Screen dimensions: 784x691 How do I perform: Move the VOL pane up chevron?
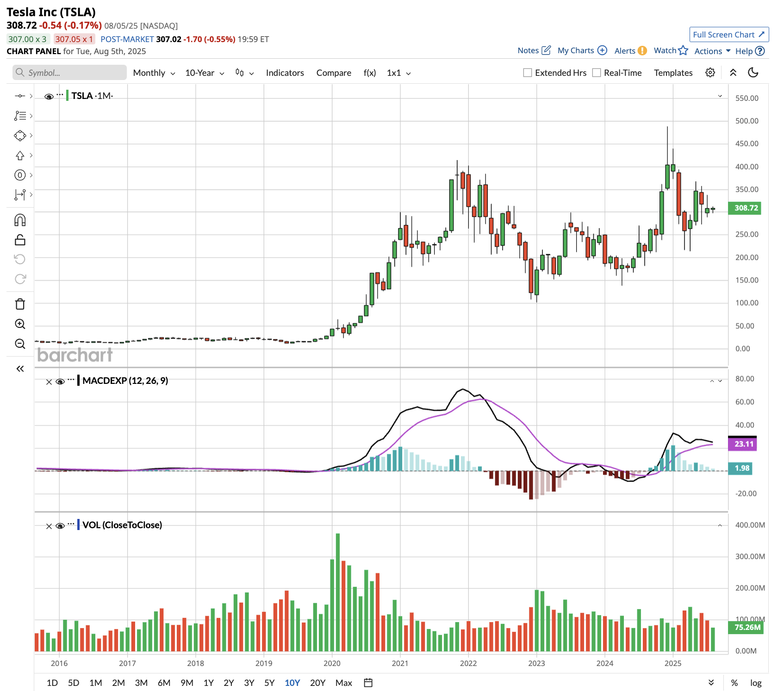720,525
